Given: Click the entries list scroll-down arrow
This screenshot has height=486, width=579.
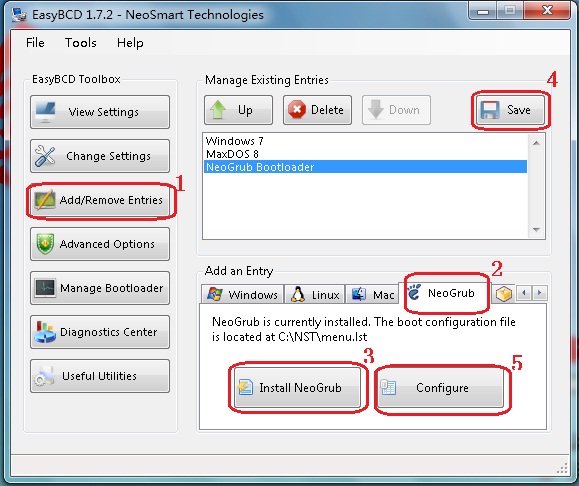Looking at the screenshot, I should pos(537,230).
